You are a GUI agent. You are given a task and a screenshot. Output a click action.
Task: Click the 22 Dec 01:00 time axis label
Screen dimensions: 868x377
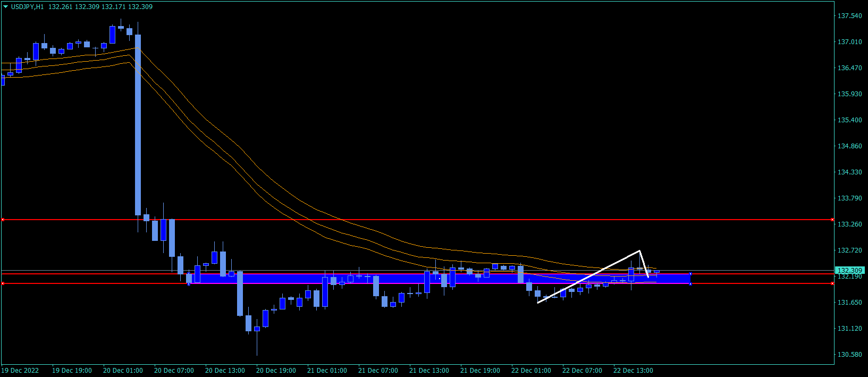531,371
